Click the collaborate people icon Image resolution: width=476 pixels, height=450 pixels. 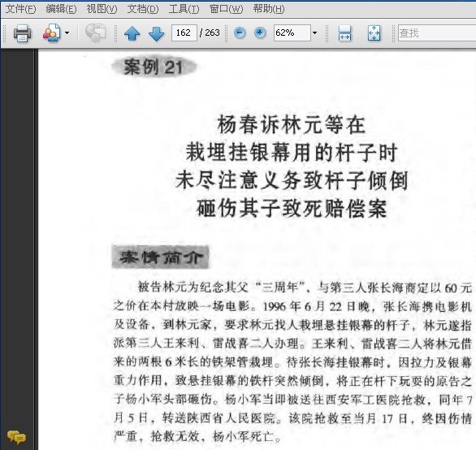(x=52, y=32)
